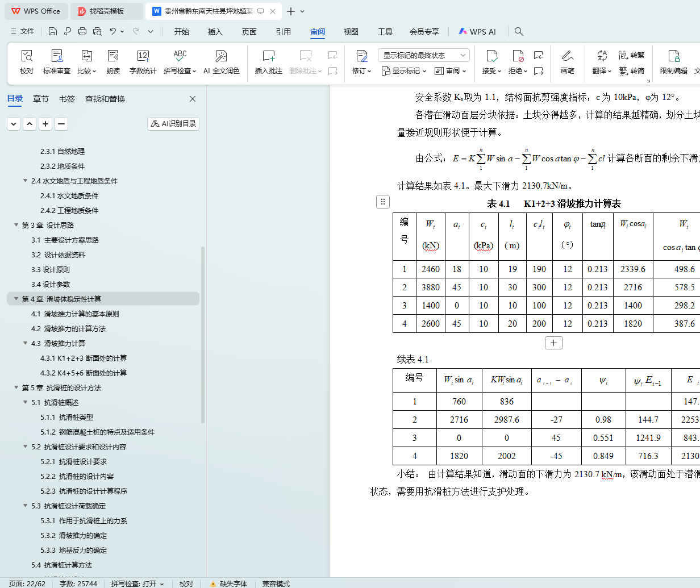The height and width of the screenshot is (588, 700).
Task: Collapse 第 3 章 设计思路 tree node
Action: (x=16, y=225)
